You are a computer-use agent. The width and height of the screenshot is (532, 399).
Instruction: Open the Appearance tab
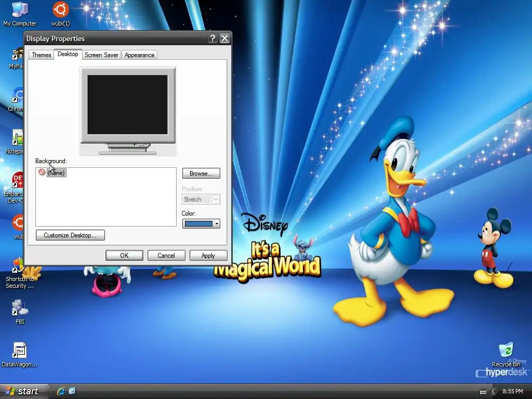tap(139, 55)
